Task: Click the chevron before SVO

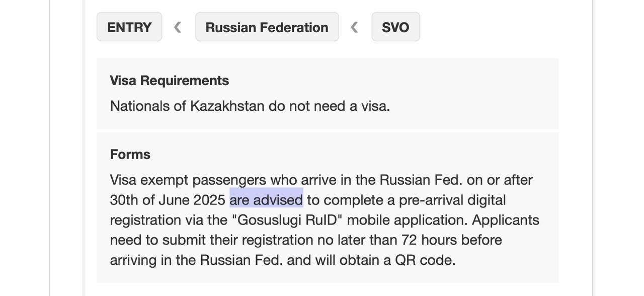Action: [354, 27]
